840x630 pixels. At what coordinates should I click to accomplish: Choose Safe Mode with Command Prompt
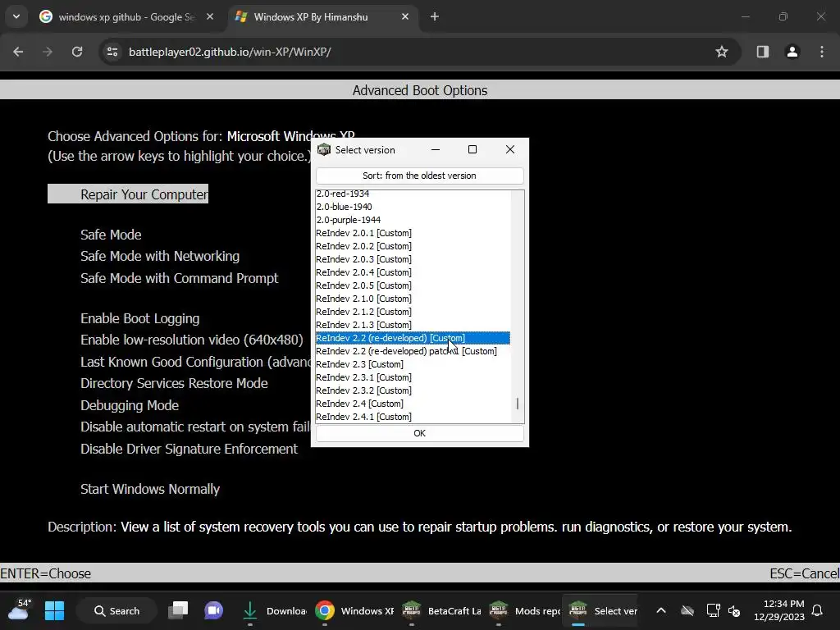[x=180, y=278]
